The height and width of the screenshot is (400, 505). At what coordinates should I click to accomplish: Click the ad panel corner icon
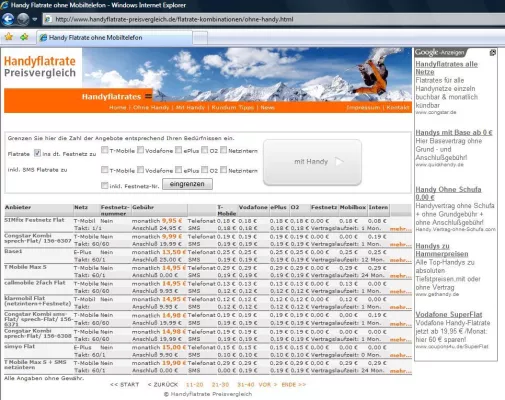point(492,53)
